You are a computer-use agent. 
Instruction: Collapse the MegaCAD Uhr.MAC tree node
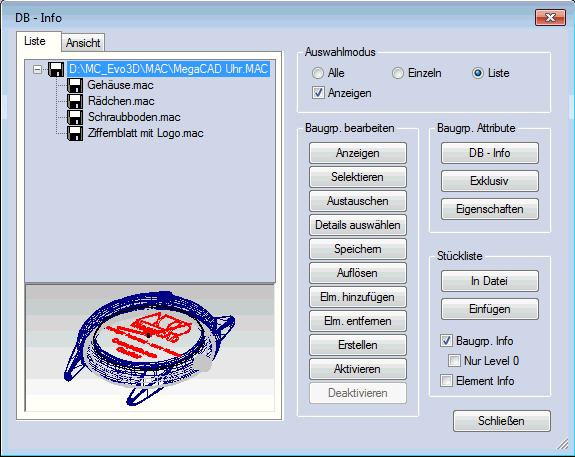[x=37, y=69]
